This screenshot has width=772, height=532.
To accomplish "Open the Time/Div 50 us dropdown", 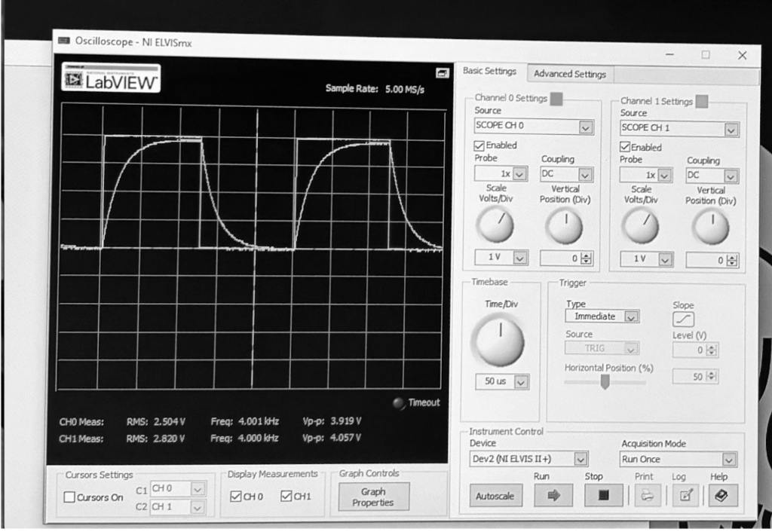I will coord(501,382).
